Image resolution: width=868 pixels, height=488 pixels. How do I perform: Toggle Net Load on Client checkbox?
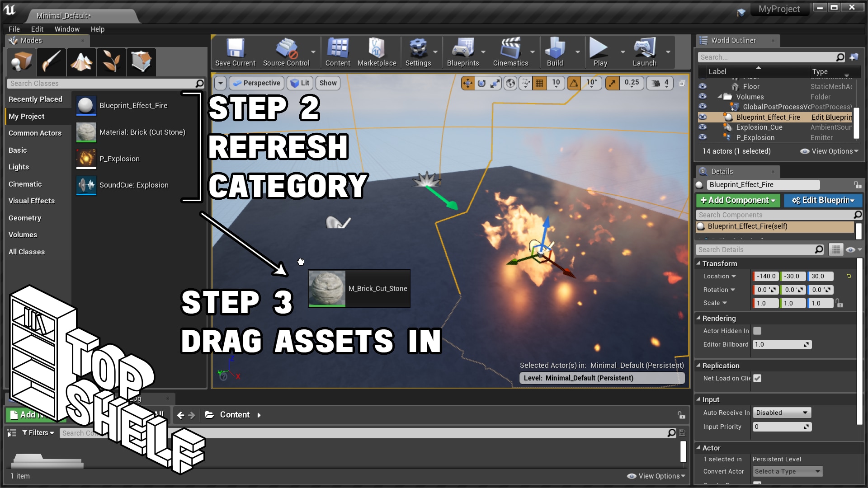[x=757, y=378]
